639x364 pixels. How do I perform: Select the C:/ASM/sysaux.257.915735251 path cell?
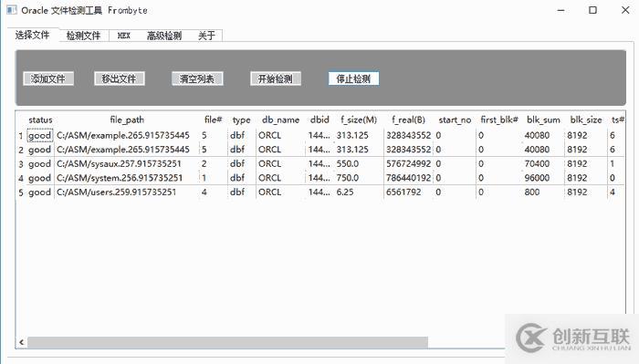(119, 164)
